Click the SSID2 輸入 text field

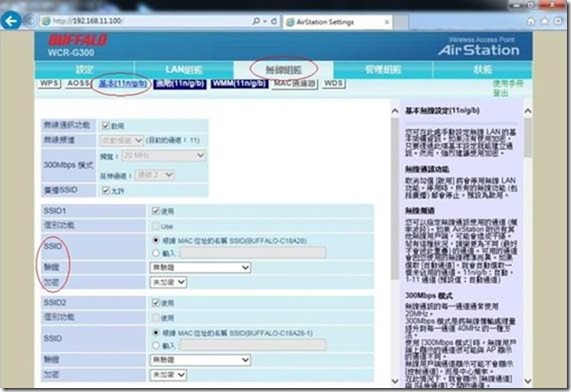(253, 345)
